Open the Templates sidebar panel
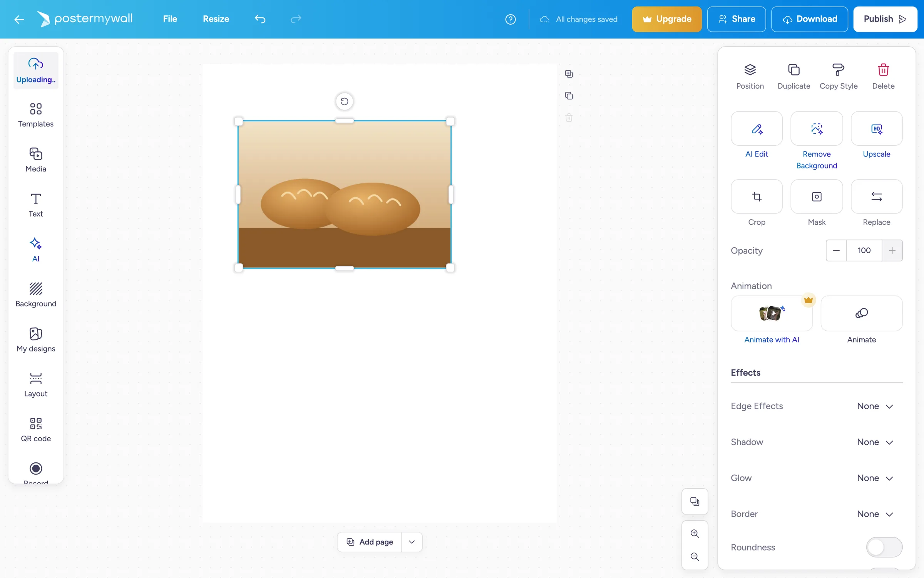 tap(36, 115)
